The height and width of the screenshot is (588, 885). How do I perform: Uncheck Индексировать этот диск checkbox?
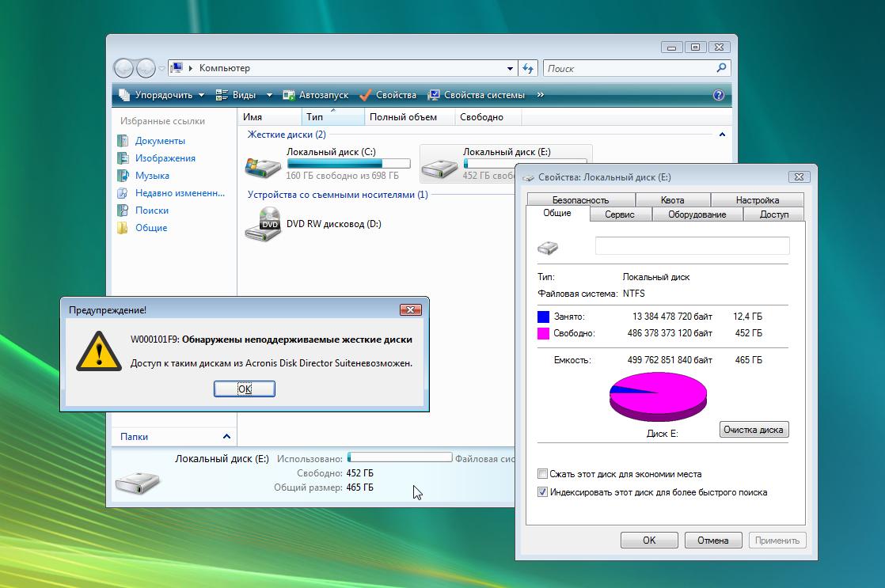[542, 492]
